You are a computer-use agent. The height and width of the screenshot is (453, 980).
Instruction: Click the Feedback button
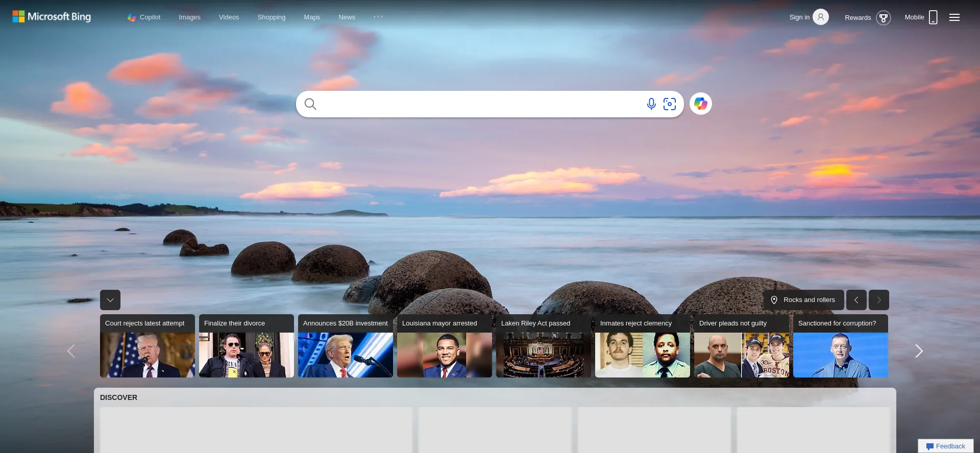[945, 446]
